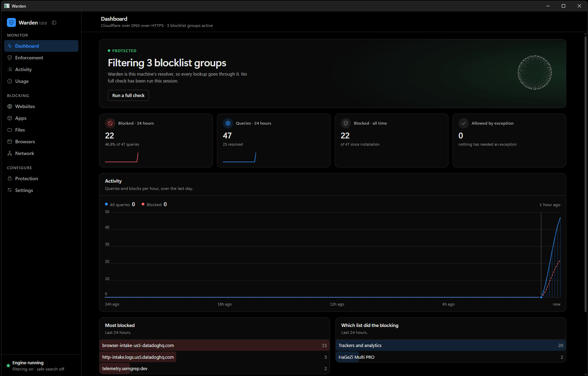The width and height of the screenshot is (588, 376).
Task: Click the Protection lock icon in sidebar
Action: (x=10, y=179)
